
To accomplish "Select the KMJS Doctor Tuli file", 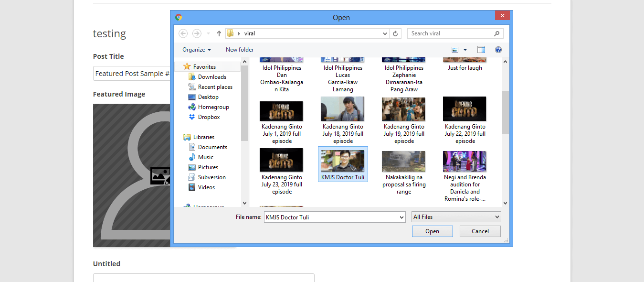I will coord(343,164).
